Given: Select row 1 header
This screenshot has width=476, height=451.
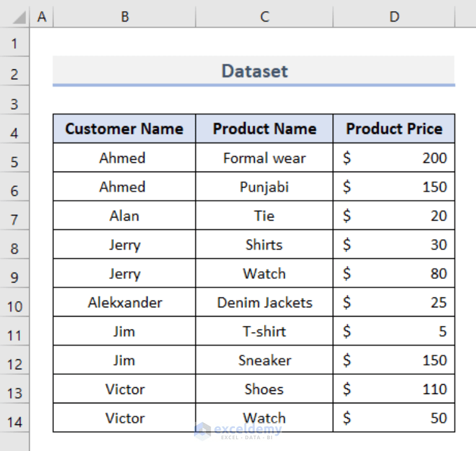Looking at the screenshot, I should coord(14,42).
